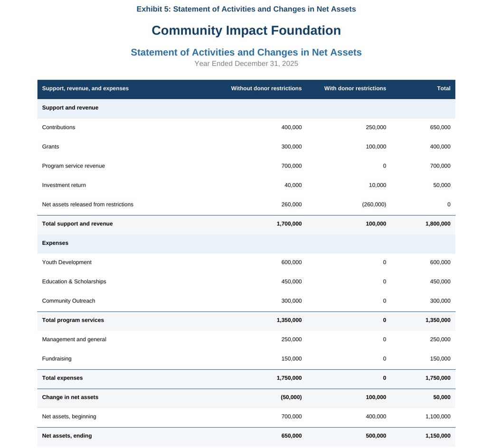The image size is (492, 448).
Task: Click the Investment return value 10,000
Action: 378,185
